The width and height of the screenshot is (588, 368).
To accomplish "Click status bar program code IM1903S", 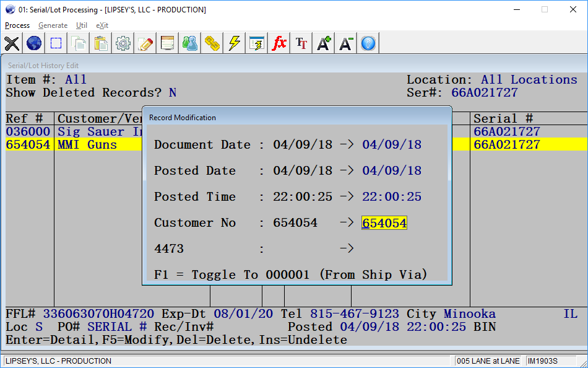I will coord(542,361).
